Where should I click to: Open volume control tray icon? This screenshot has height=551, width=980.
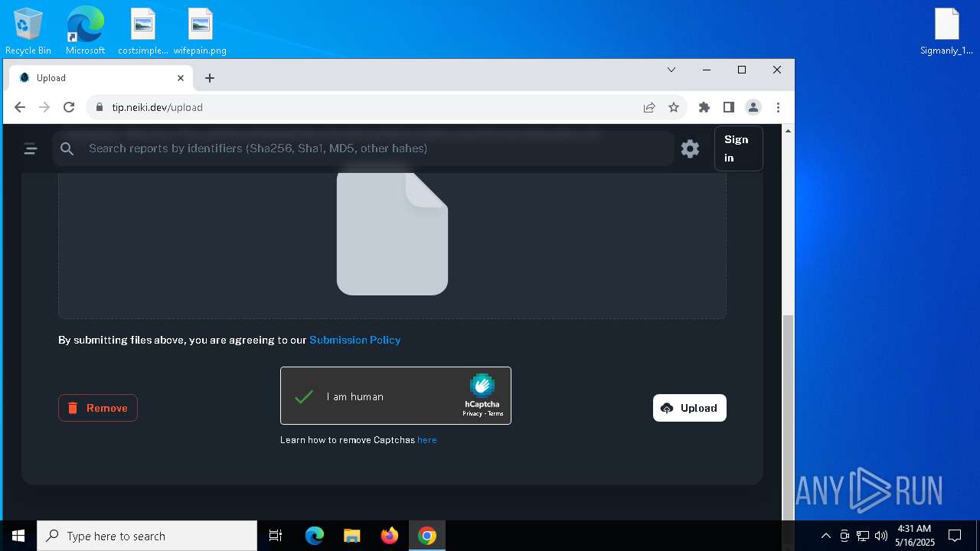[x=881, y=536]
